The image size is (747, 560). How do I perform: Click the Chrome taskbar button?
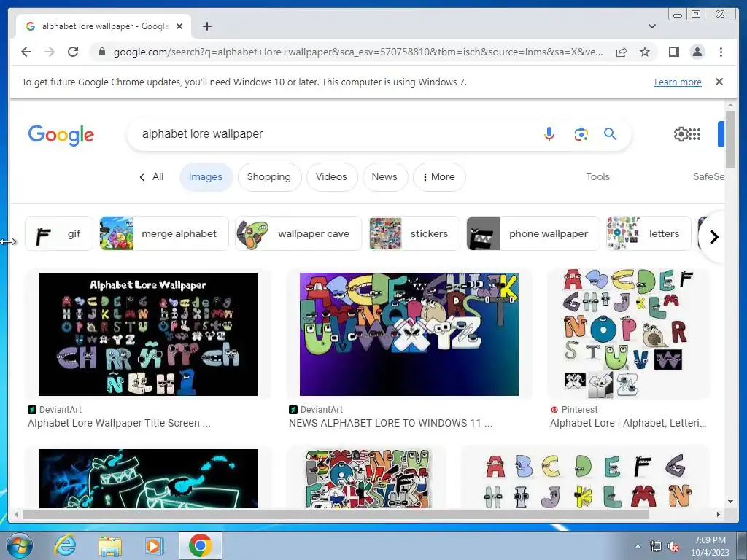[x=201, y=545]
